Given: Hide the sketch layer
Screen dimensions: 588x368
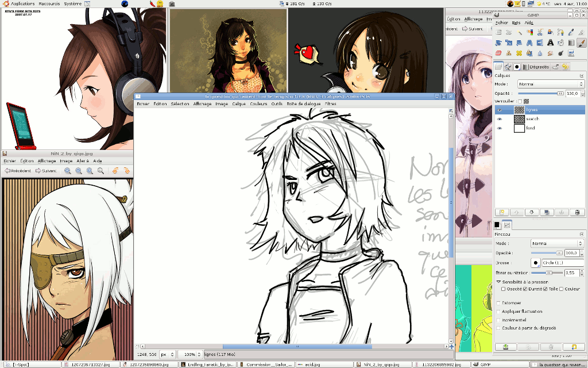Looking at the screenshot, I should click(x=500, y=119).
